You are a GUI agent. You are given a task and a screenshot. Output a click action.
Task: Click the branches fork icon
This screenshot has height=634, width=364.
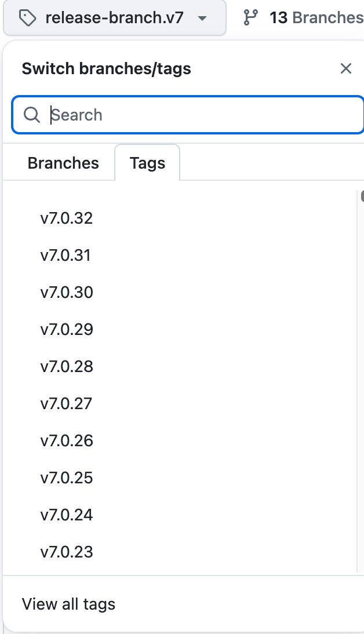(x=250, y=18)
